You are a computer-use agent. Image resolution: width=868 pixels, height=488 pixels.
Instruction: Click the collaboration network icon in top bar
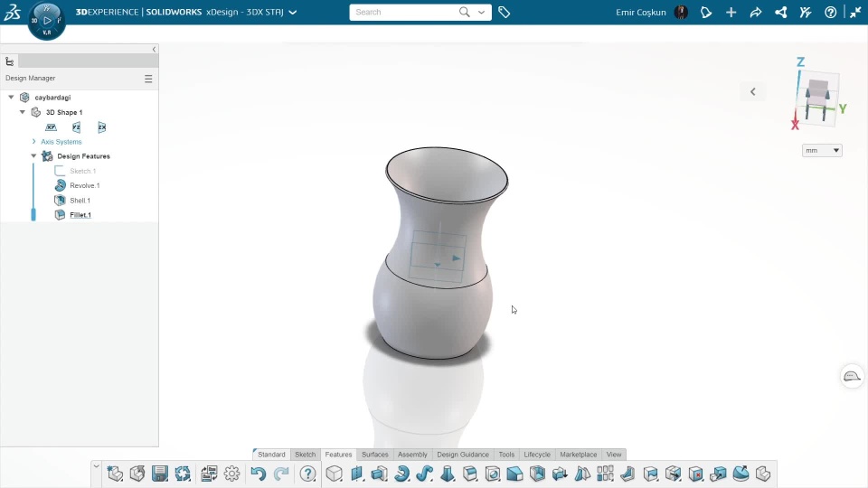click(x=780, y=12)
